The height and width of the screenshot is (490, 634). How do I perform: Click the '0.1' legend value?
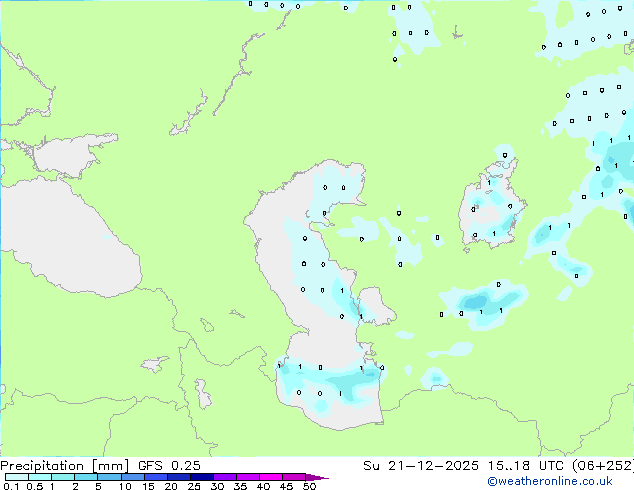pos(11,486)
